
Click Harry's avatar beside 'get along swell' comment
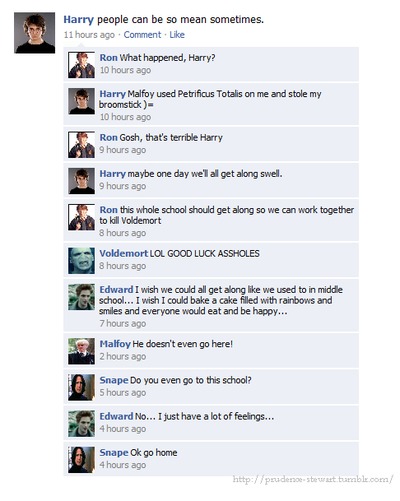click(81, 181)
